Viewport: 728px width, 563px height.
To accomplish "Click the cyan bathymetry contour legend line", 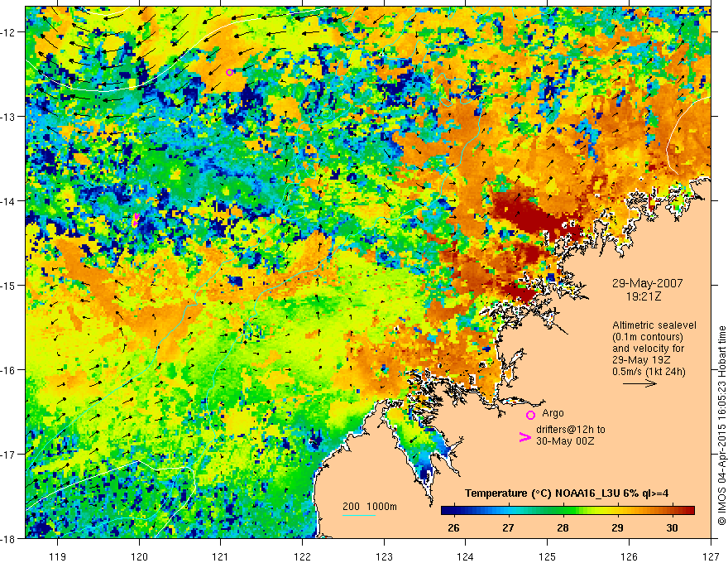I will pos(359,515).
